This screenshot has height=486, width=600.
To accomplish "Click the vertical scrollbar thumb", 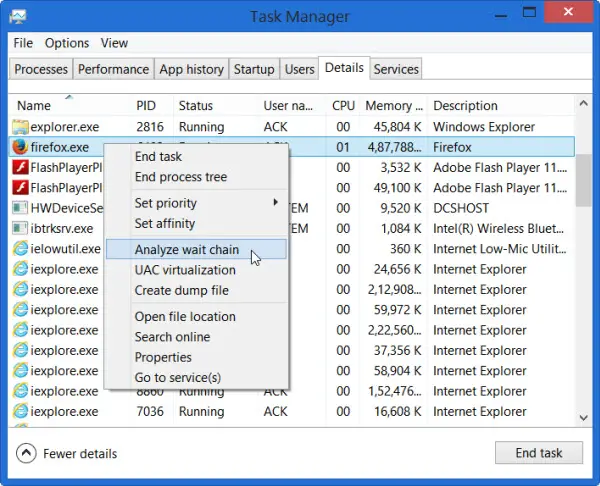I will click(x=584, y=180).
